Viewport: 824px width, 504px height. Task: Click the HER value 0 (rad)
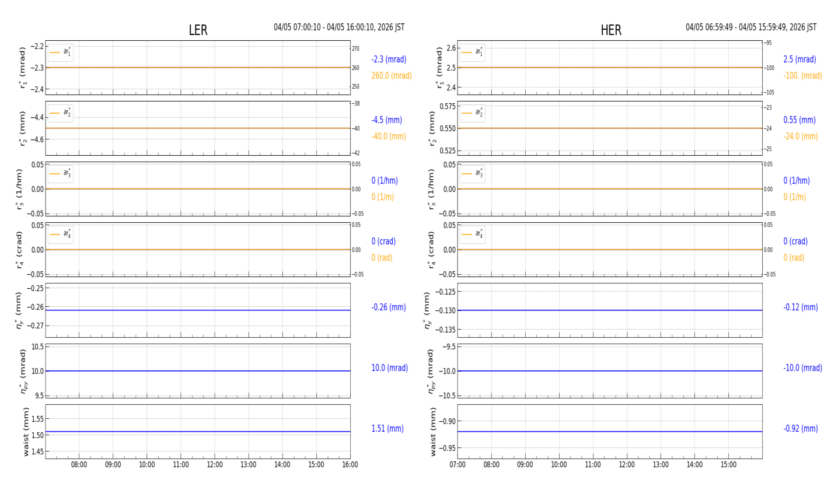[x=794, y=258]
